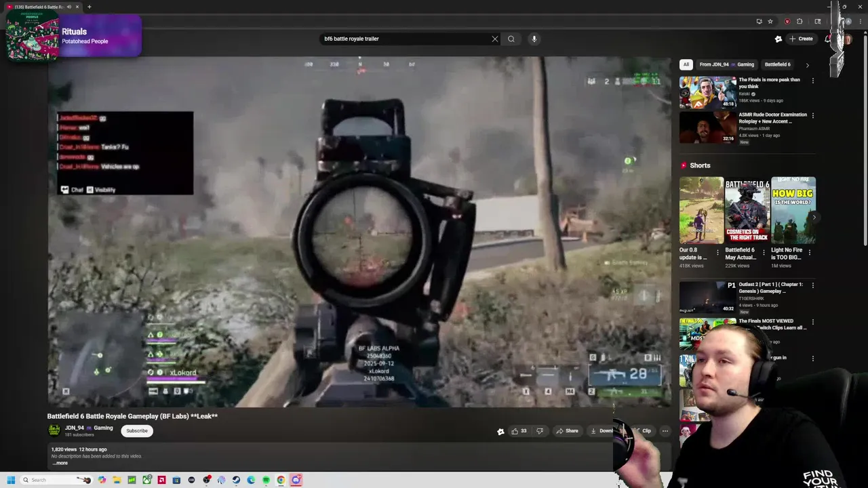Screen dimensions: 868x488
Task: Open the AMD Software icon on taskbar
Action: coord(161,480)
